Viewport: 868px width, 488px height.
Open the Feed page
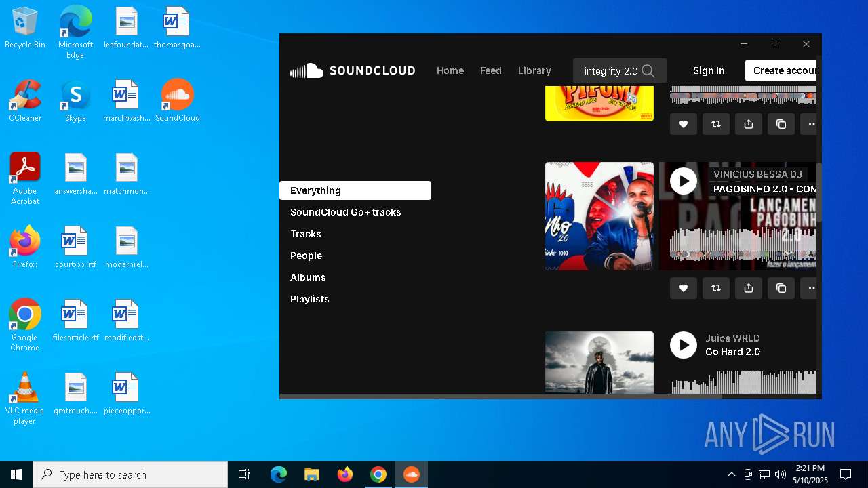(x=491, y=70)
